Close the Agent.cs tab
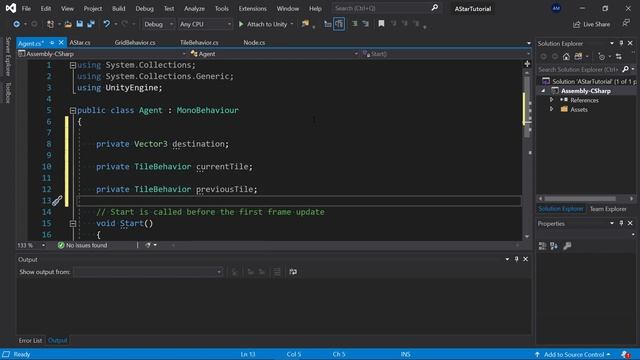 (61, 42)
